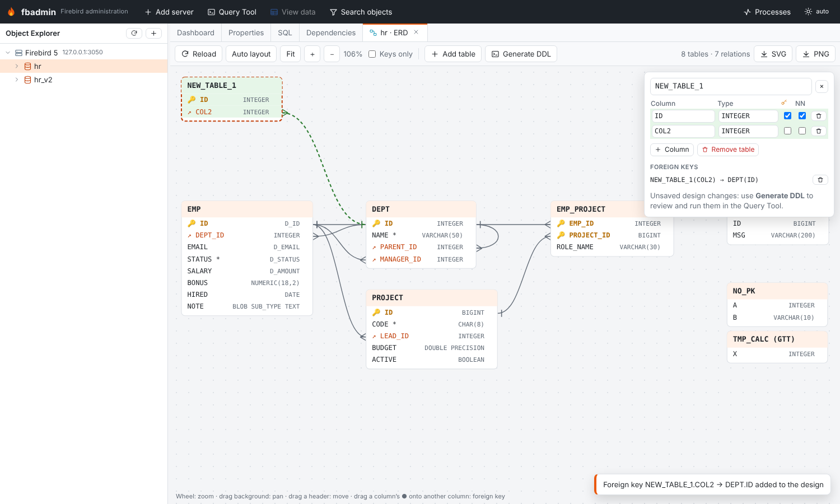Screen dimensions: 840x504
Task: Zoom in the ERD with plus button
Action: (x=312, y=54)
